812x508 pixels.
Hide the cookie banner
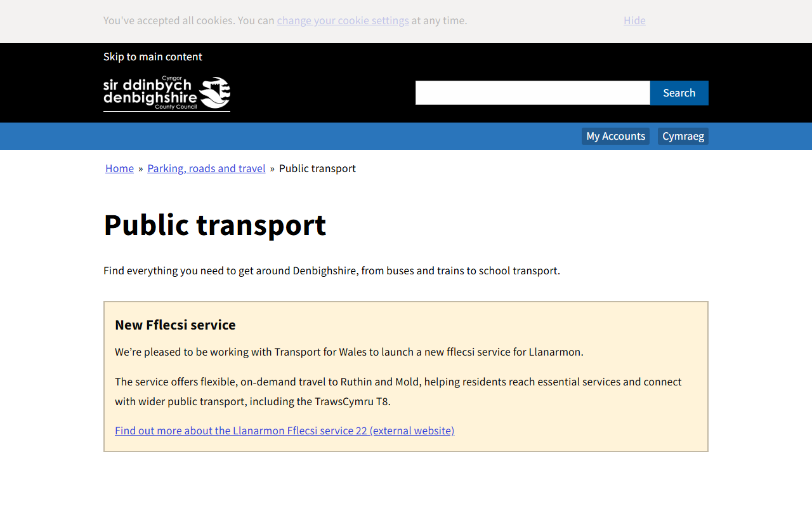[x=634, y=20]
